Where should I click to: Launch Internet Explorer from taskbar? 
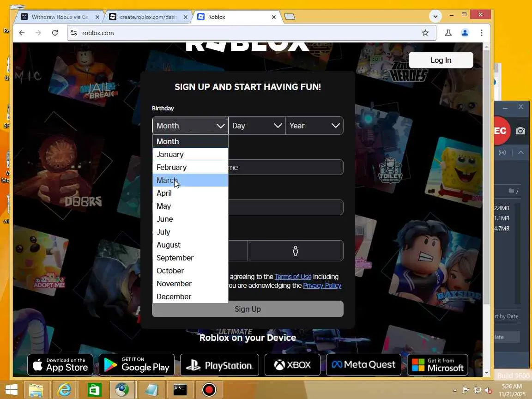[x=65, y=390]
